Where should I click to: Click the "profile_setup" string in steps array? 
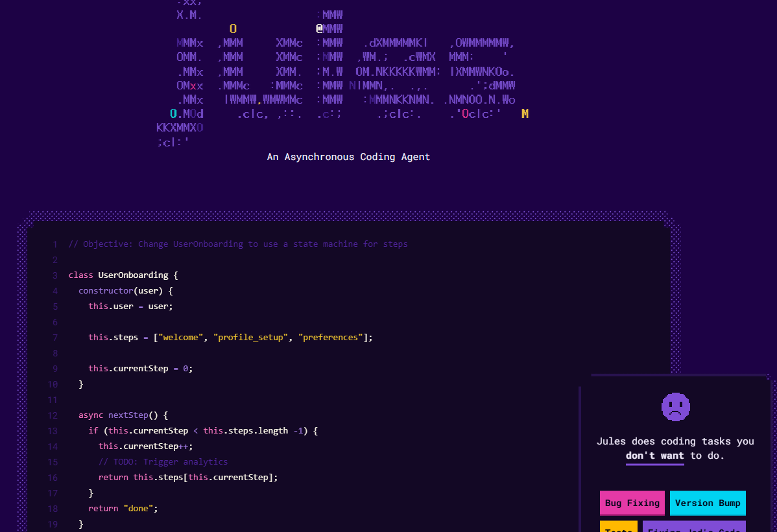pyautogui.click(x=250, y=338)
